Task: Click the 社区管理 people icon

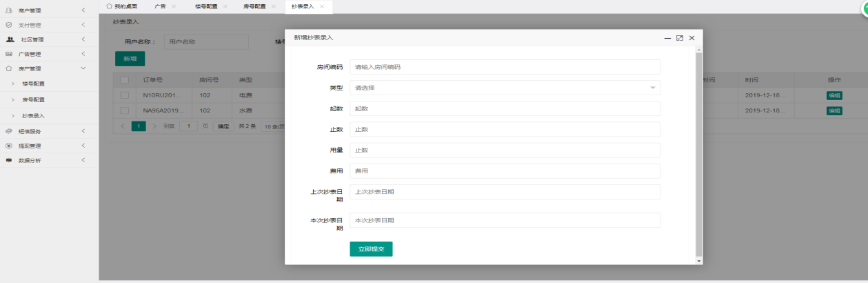Action: click(x=10, y=39)
